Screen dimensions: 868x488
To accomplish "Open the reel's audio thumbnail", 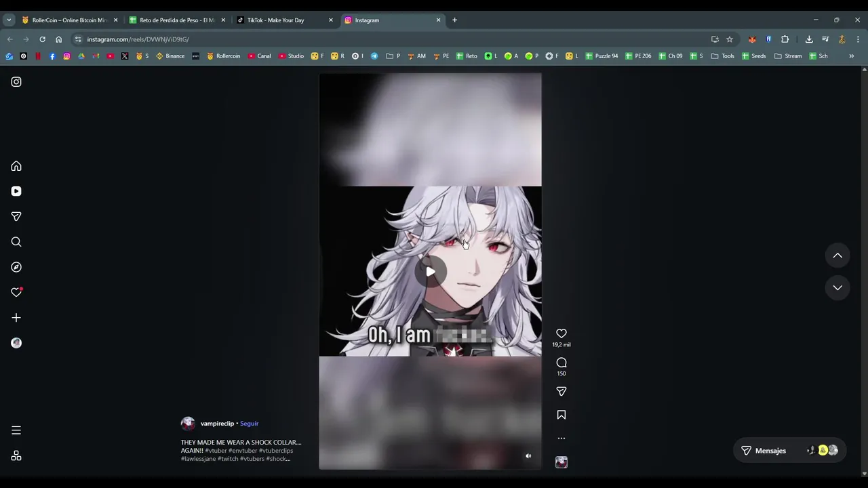I will click(x=561, y=462).
